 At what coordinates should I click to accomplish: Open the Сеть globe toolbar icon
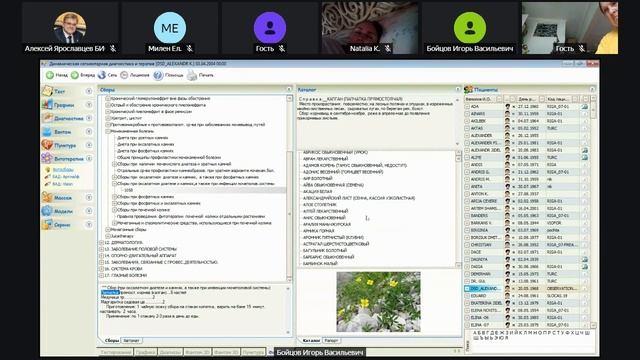(x=102, y=75)
